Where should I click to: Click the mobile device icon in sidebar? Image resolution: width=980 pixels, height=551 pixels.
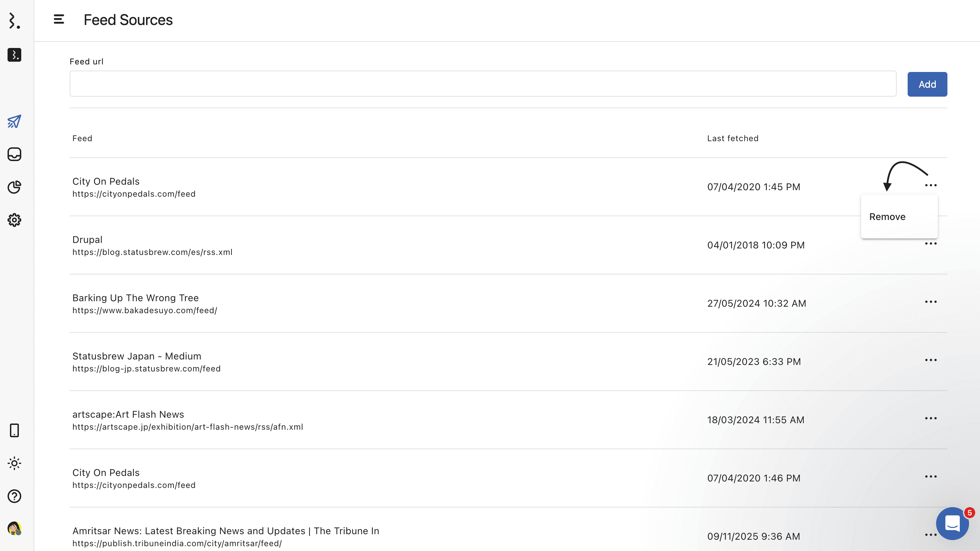click(x=14, y=430)
